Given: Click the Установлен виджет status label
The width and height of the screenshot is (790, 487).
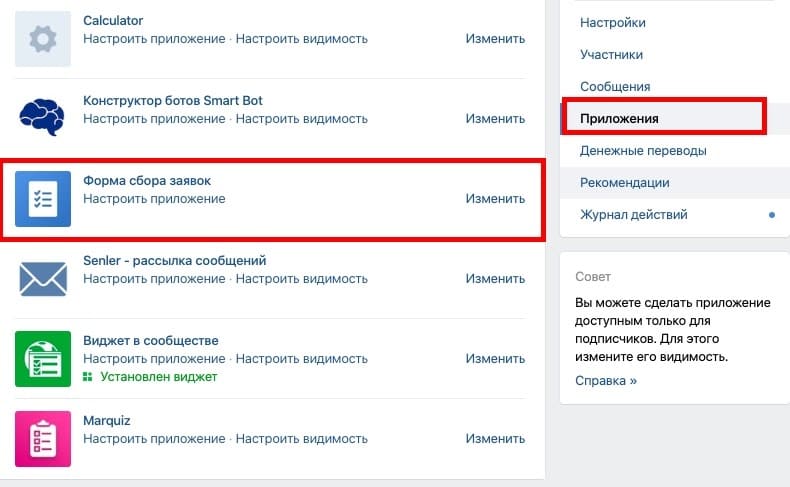Looking at the screenshot, I should click(x=159, y=377).
